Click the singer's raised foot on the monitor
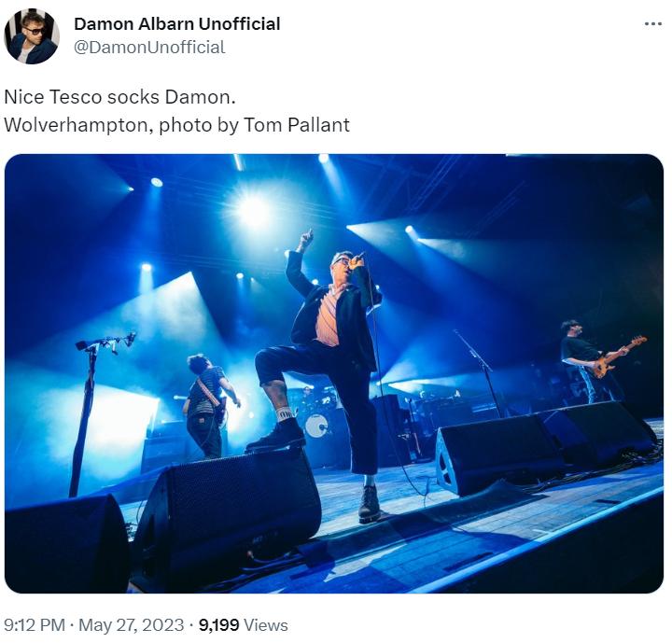Viewport: 672px width, 643px height. click(x=277, y=435)
